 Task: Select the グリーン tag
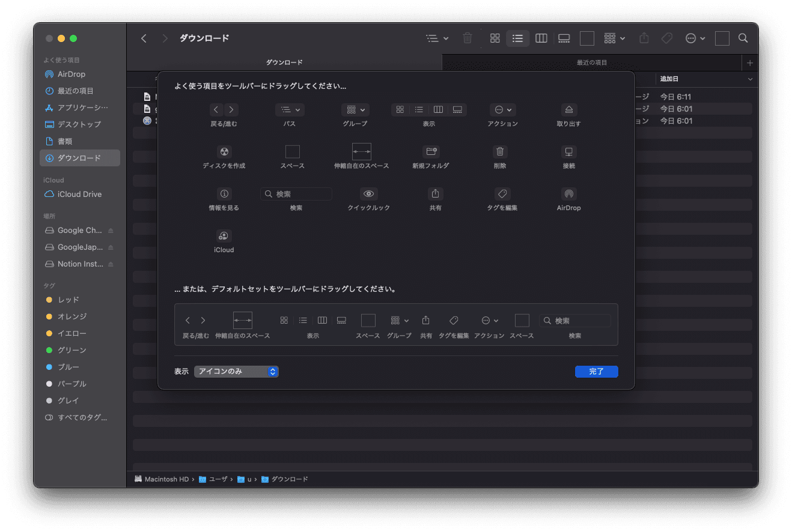(80, 350)
